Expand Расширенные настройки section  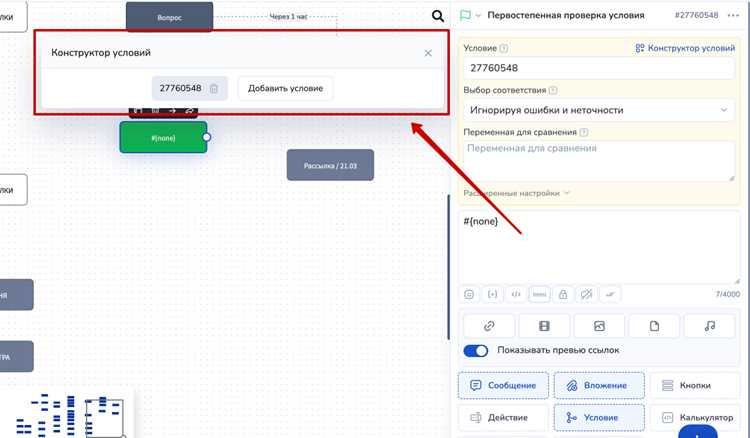pyautogui.click(x=517, y=193)
